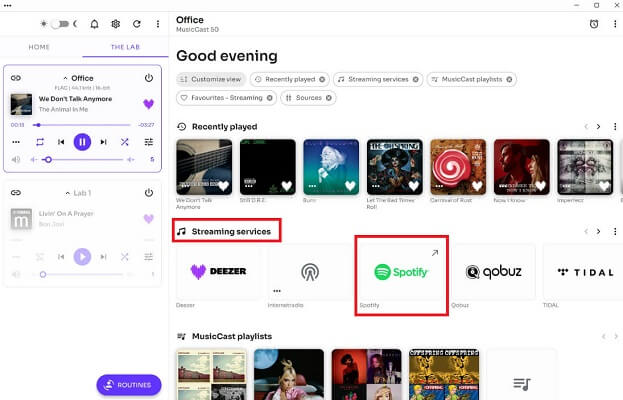Viewport: 623px width, 400px height.
Task: Open Now I Know album thumbnail
Action: 522,167
